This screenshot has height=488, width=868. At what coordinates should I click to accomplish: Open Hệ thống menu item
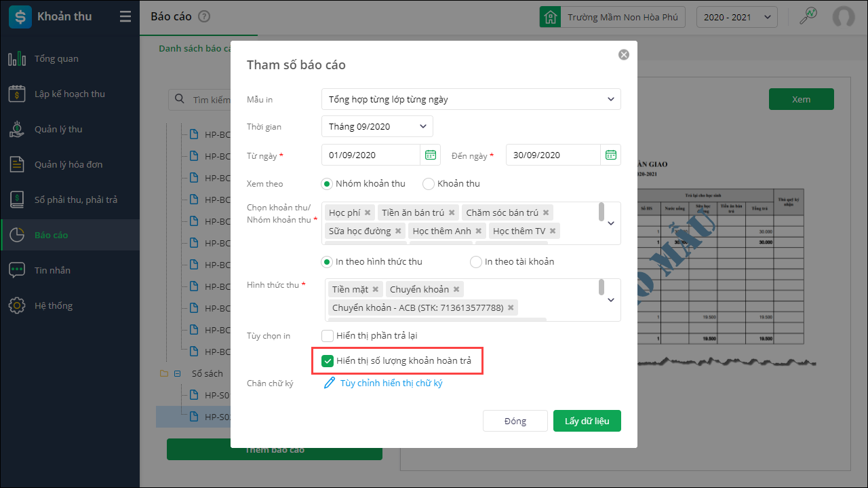[70, 305]
